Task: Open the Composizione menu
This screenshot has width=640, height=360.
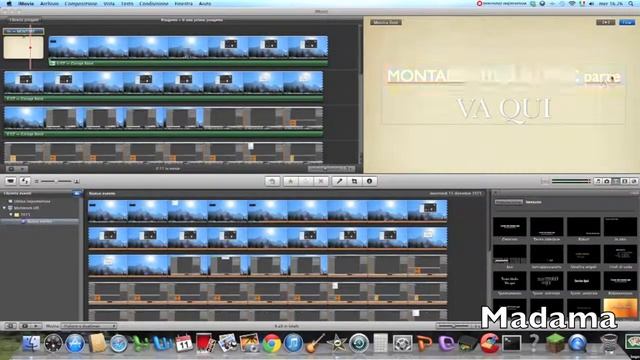Action: click(81, 3)
